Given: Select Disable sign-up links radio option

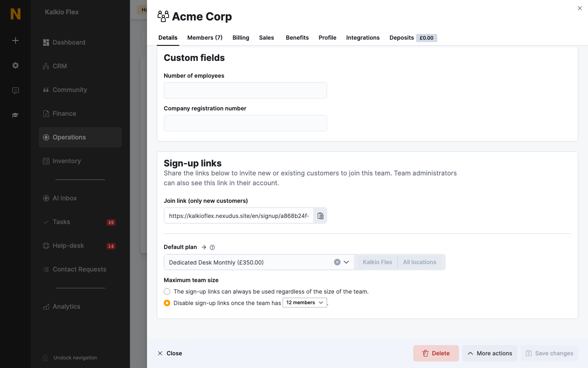Looking at the screenshot, I should click(x=167, y=303).
